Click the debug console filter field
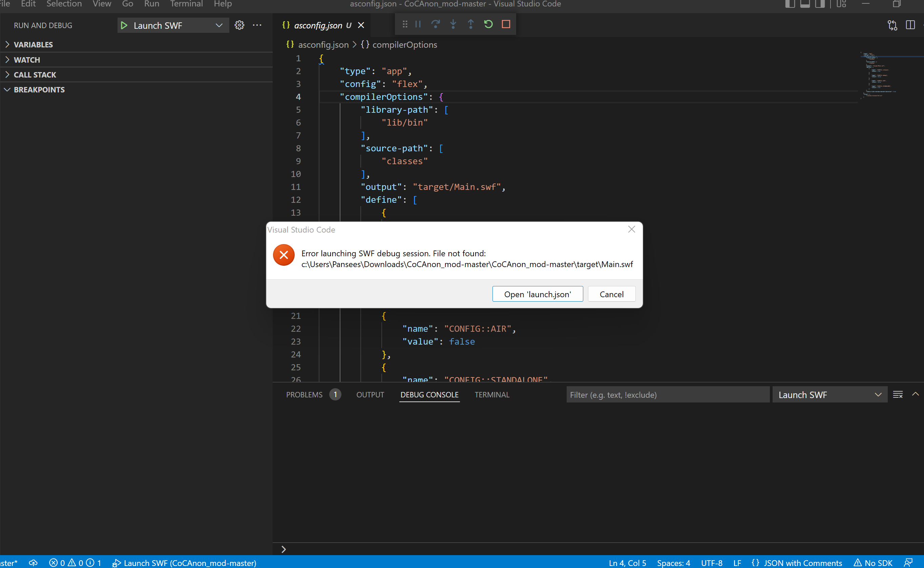The width and height of the screenshot is (924, 568). 667,395
